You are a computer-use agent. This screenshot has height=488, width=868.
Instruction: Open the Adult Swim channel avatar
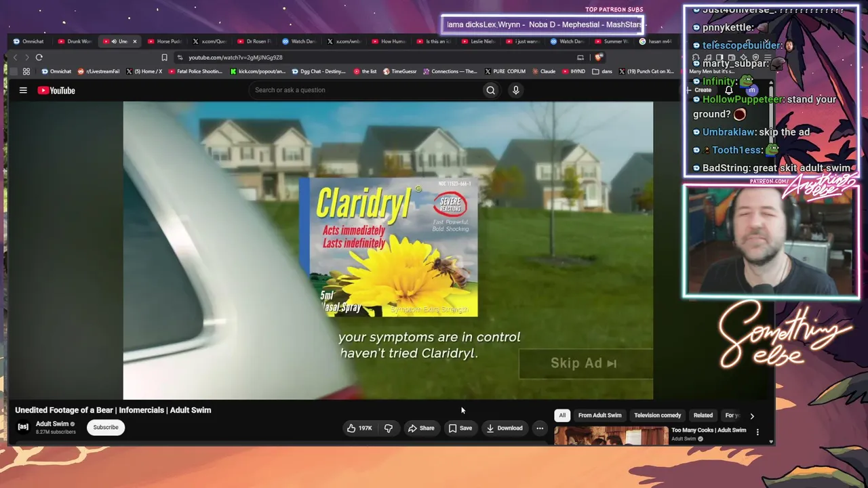pyautogui.click(x=23, y=427)
